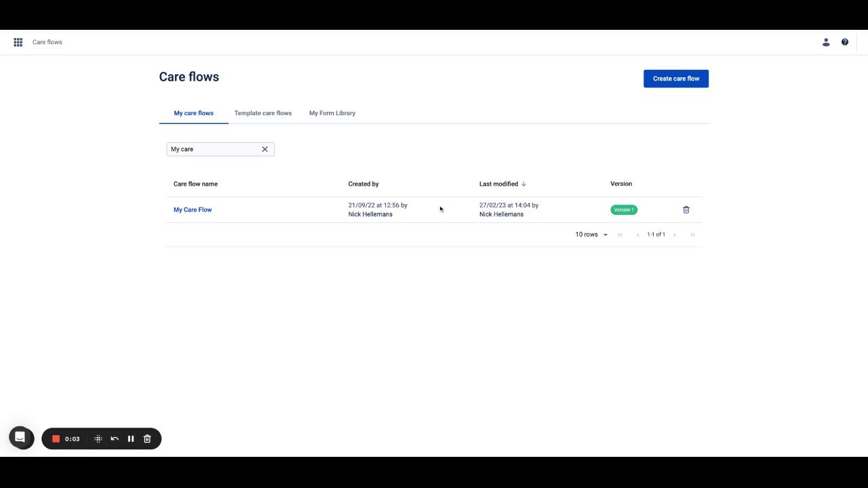Image resolution: width=868 pixels, height=488 pixels.
Task: Discard recording with the recorder trash icon
Action: click(x=147, y=439)
